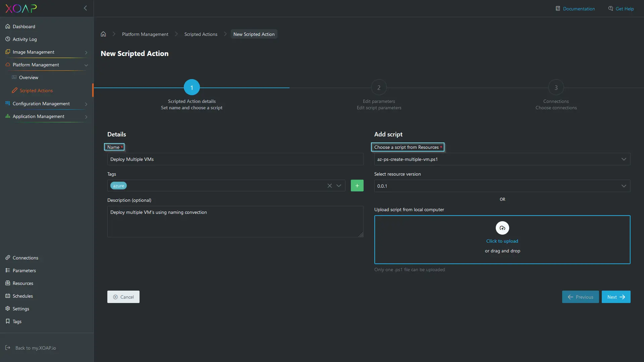This screenshot has width=644, height=362.
Task: Click the Documentation book icon
Action: (558, 8)
